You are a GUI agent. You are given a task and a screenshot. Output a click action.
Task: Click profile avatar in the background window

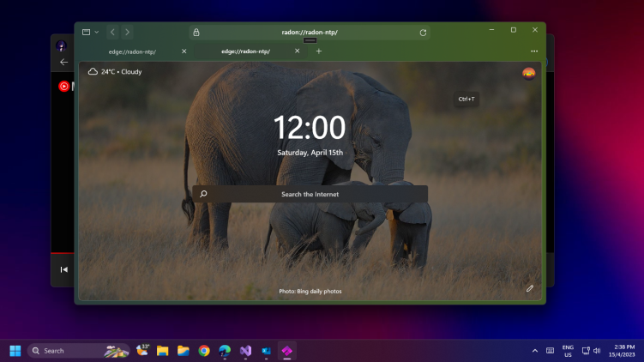(x=62, y=45)
